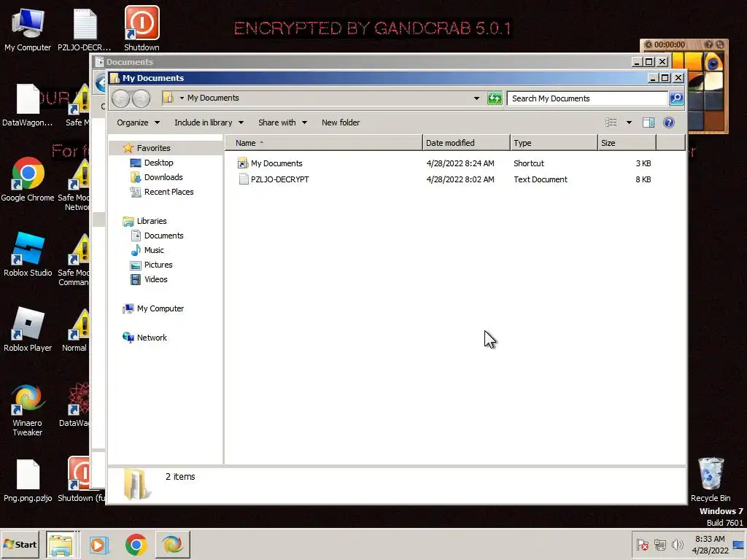Click the Action Center flag tray icon

[642, 544]
